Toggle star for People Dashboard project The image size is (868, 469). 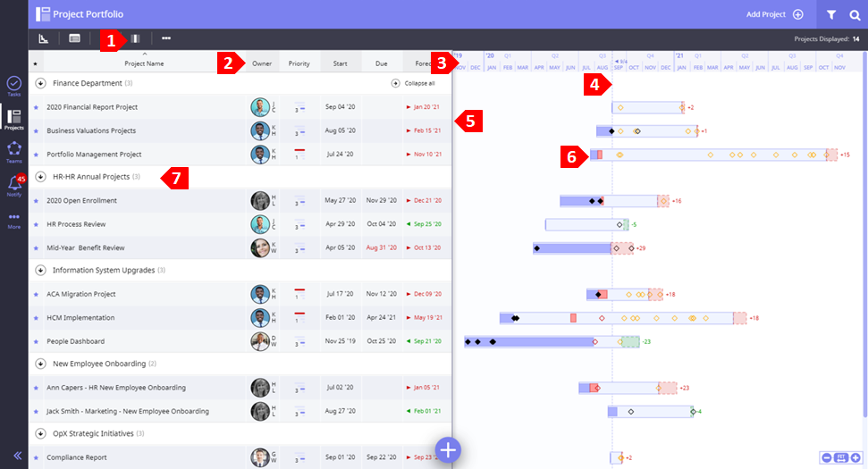(x=36, y=341)
